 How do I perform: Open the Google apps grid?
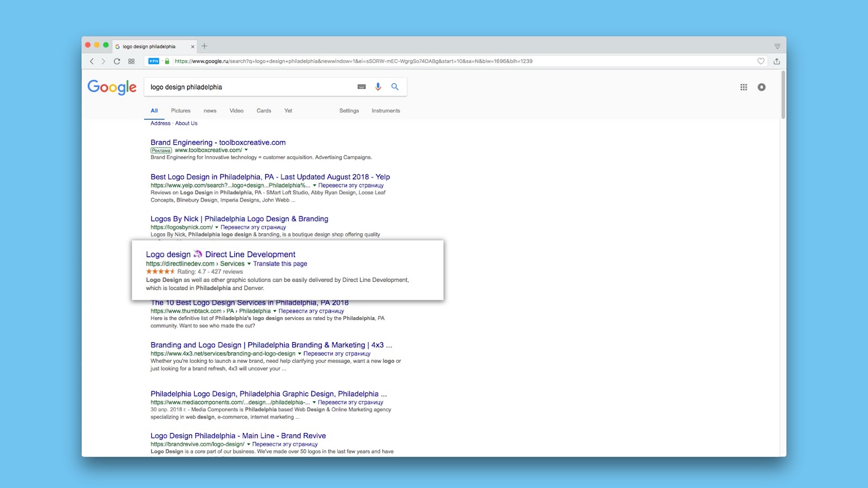(x=744, y=87)
